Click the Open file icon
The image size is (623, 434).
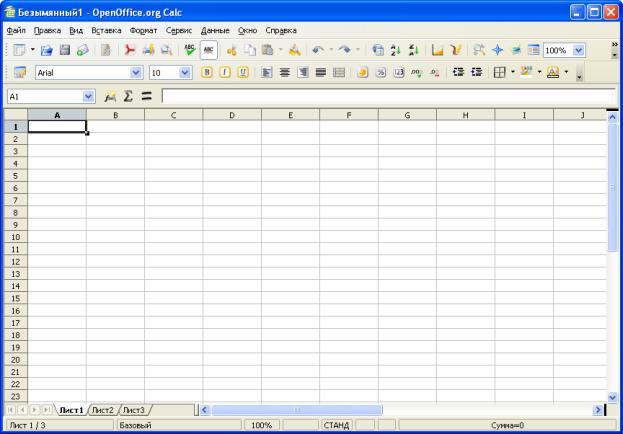(x=47, y=50)
